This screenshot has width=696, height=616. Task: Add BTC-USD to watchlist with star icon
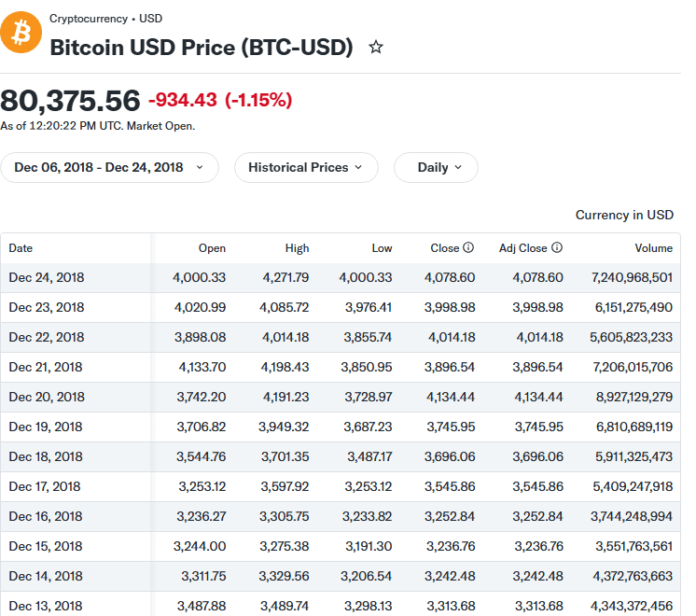click(376, 47)
